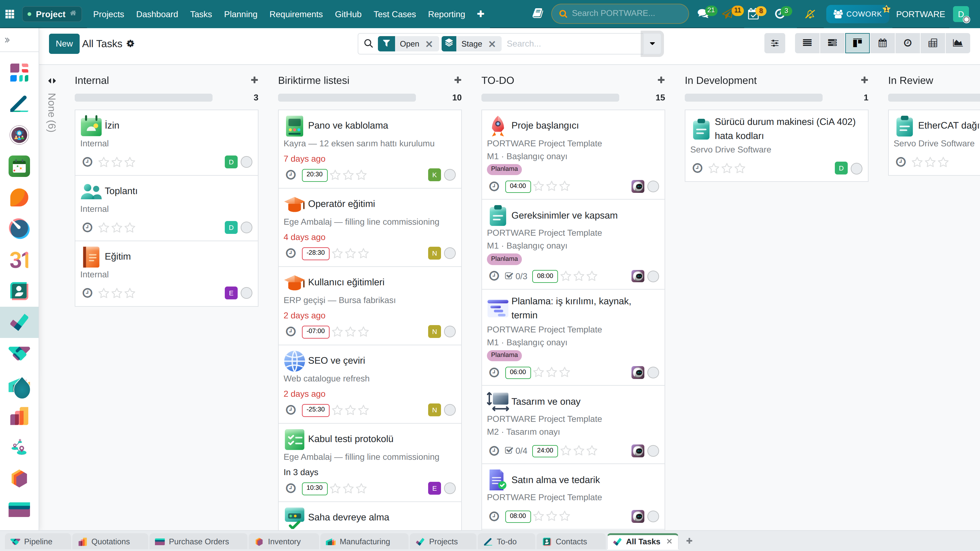
Task: Click the Internal column progress bar
Action: tap(143, 97)
